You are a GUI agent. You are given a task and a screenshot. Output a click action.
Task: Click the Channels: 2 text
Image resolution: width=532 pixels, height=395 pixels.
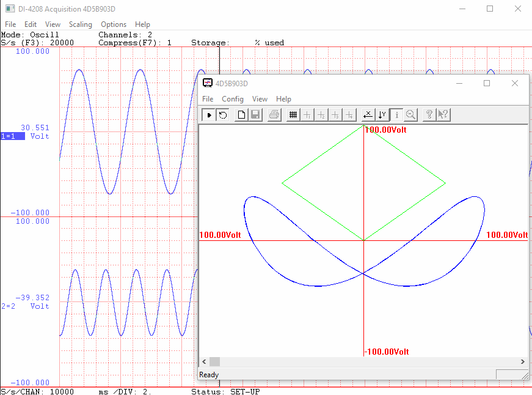click(x=125, y=35)
